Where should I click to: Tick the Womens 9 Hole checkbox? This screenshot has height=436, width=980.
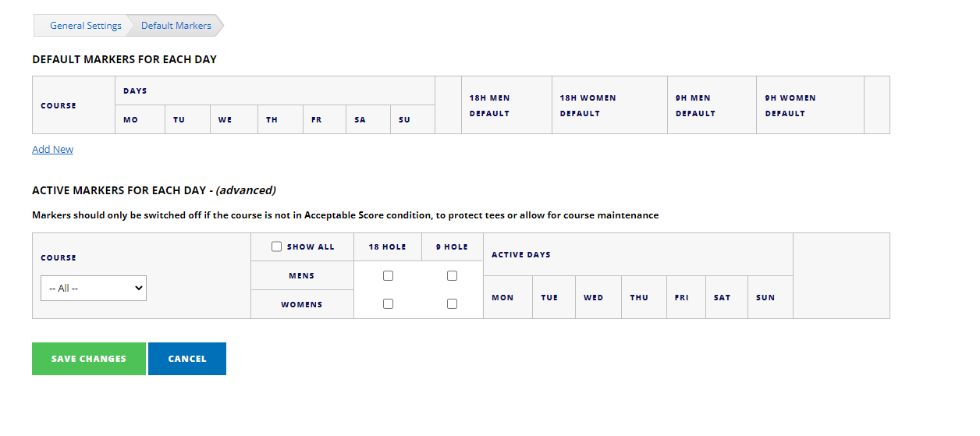pyautogui.click(x=452, y=304)
